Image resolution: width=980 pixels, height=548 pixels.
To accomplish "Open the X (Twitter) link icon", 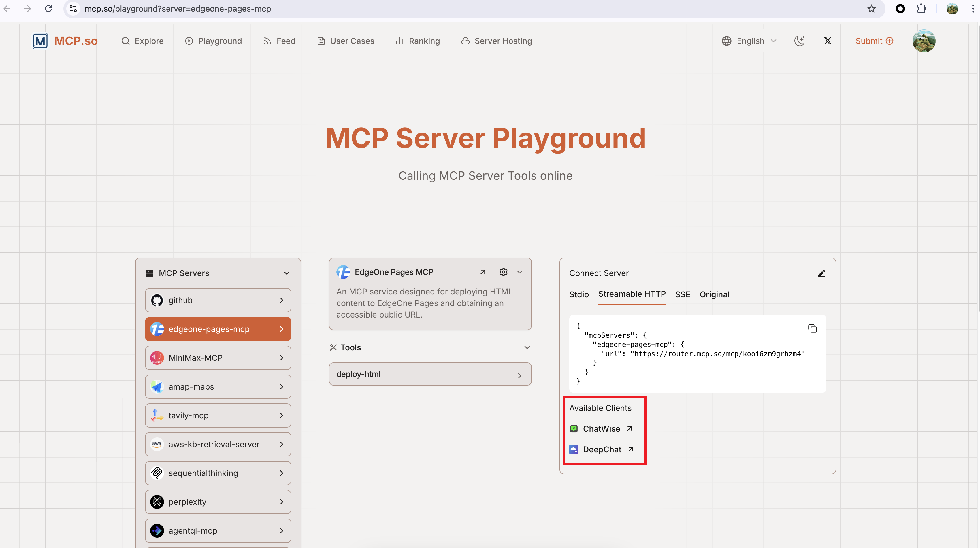I will point(828,41).
